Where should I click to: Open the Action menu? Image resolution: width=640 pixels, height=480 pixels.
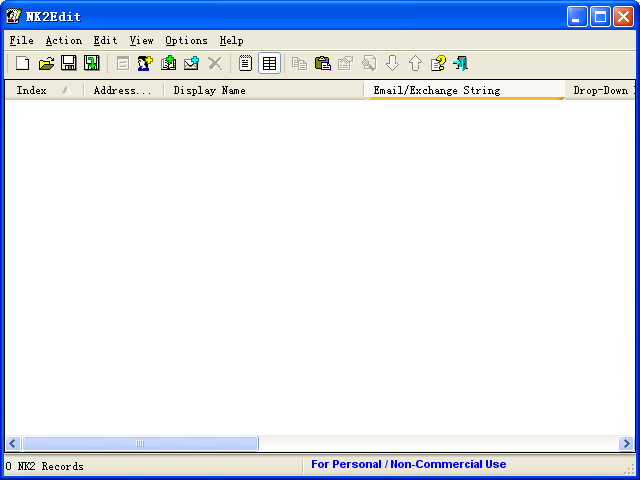point(63,40)
